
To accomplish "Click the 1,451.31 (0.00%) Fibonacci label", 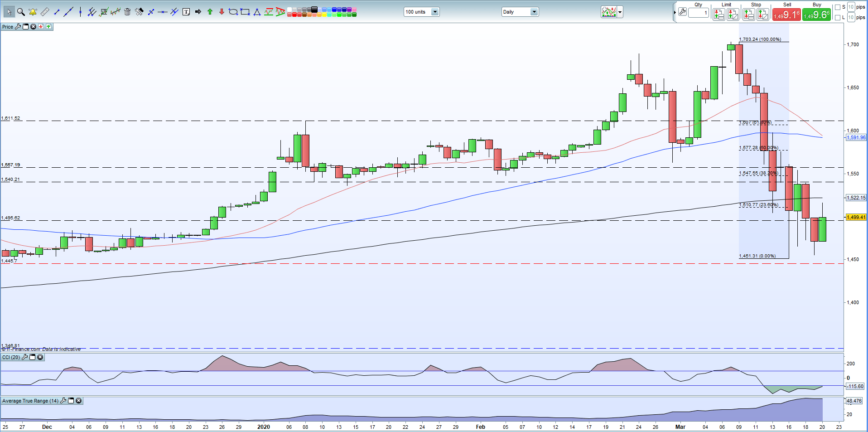I will [x=757, y=256].
